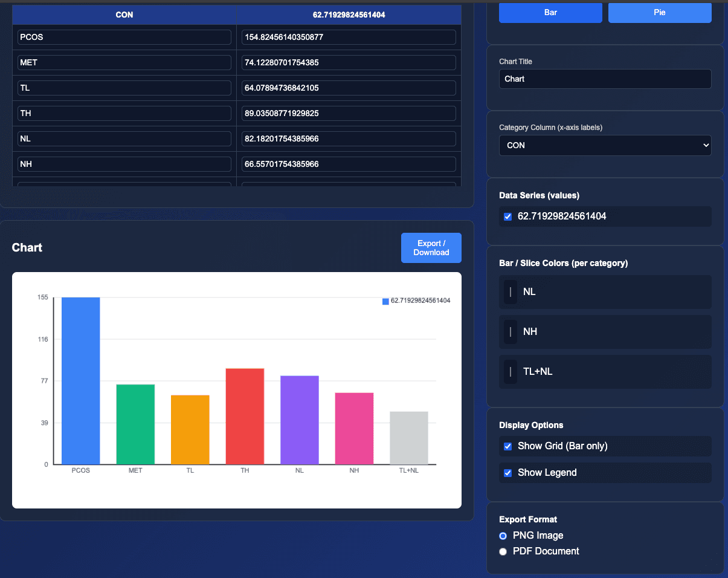Edit the TH value of 89.03508771929825

(x=349, y=113)
